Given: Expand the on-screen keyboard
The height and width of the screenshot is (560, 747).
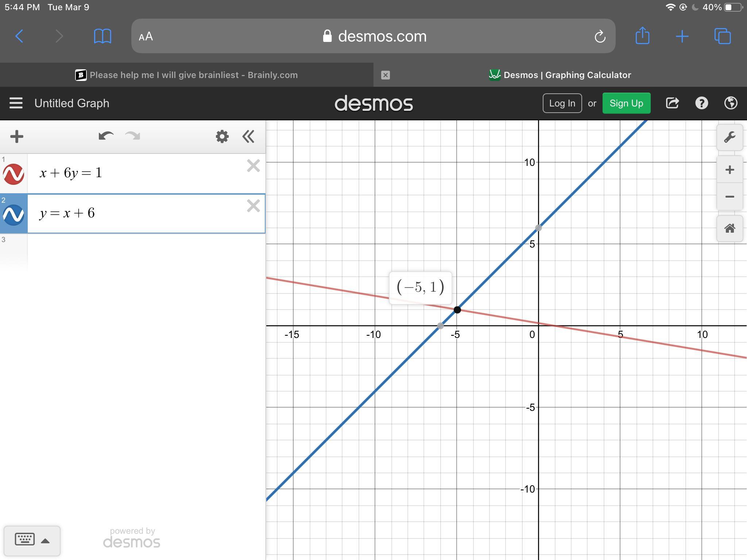Looking at the screenshot, I should pos(32,540).
